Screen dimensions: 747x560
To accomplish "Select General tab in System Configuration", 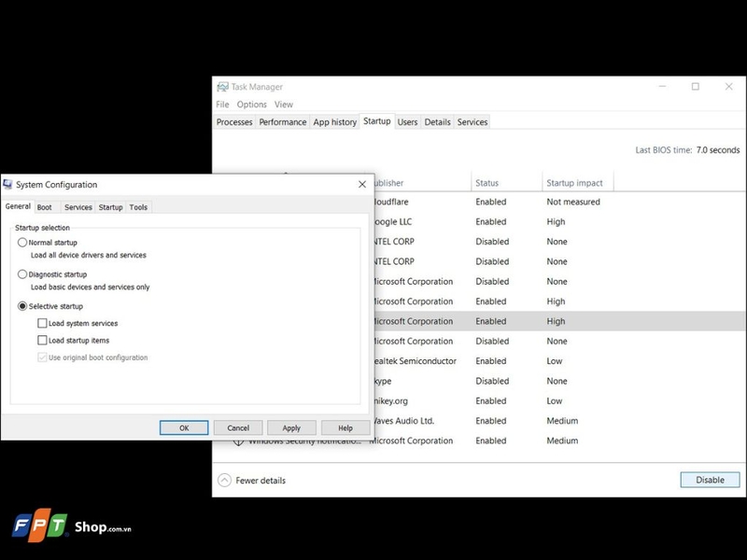I will [x=18, y=206].
